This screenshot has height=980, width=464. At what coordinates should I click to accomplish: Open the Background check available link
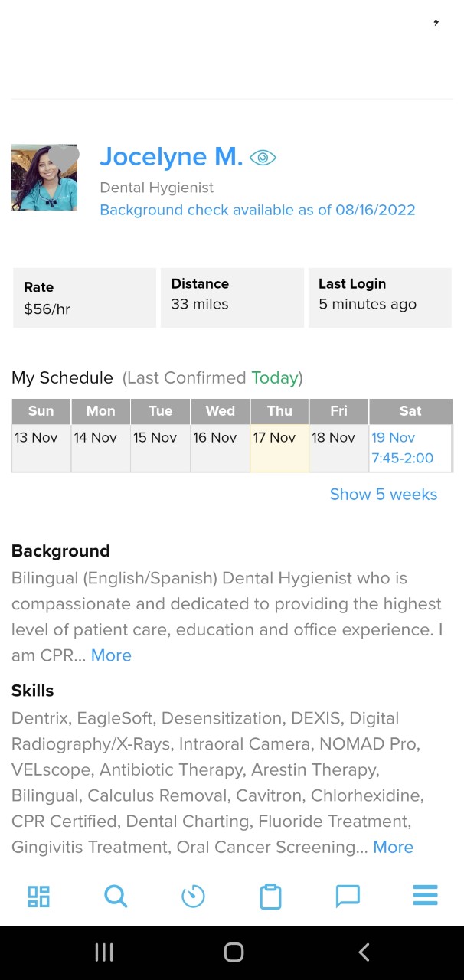(257, 210)
